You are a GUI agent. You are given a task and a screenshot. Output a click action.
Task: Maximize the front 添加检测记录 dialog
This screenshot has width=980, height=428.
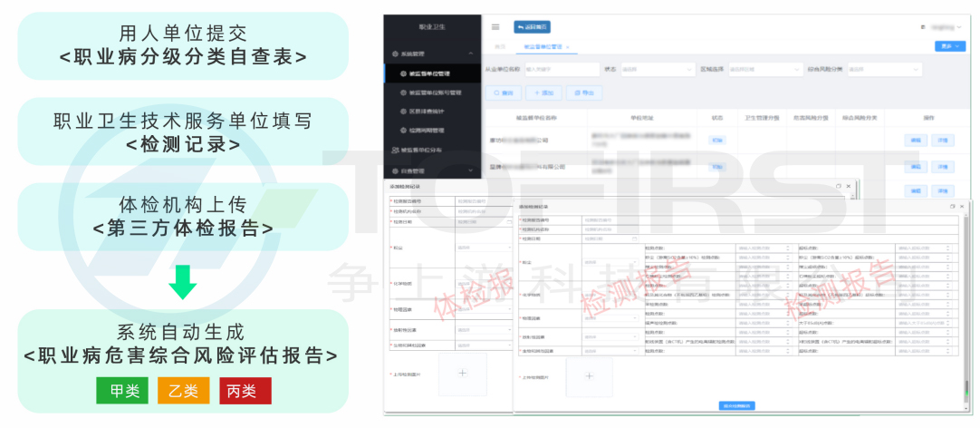click(x=953, y=206)
